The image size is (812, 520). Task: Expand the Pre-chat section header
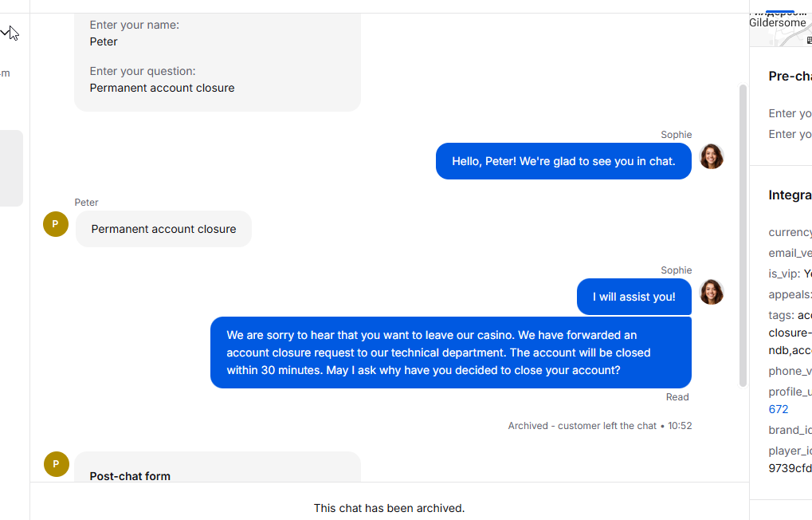[790, 77]
